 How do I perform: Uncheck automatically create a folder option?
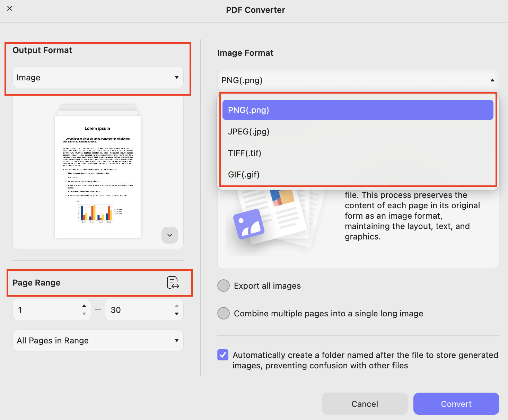(x=223, y=355)
